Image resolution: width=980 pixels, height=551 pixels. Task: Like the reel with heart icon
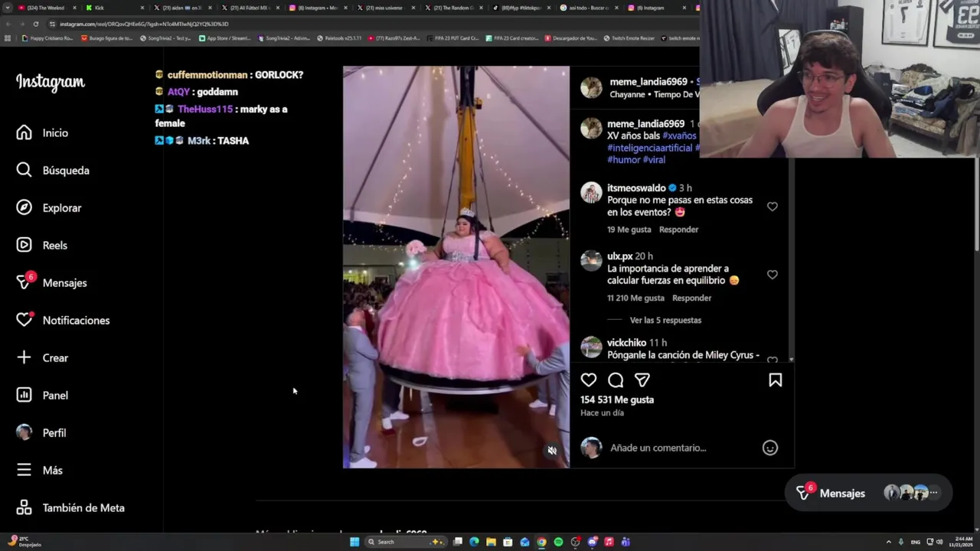point(589,380)
